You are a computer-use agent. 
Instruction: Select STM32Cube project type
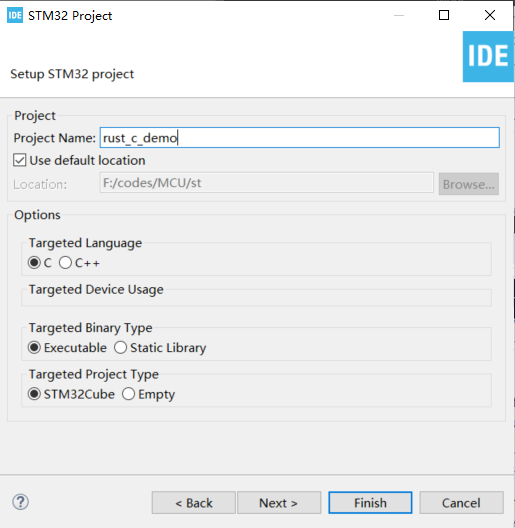pyautogui.click(x=34, y=394)
